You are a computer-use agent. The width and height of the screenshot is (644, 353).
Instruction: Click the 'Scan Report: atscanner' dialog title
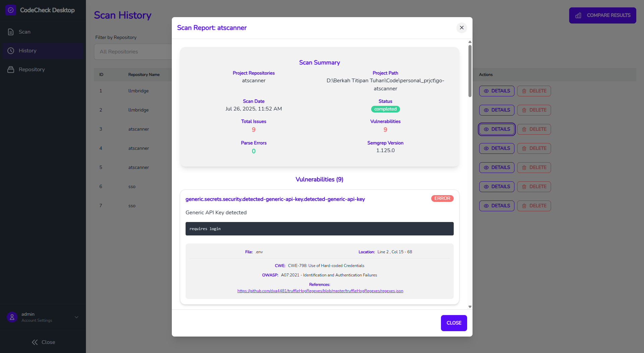pos(212,28)
